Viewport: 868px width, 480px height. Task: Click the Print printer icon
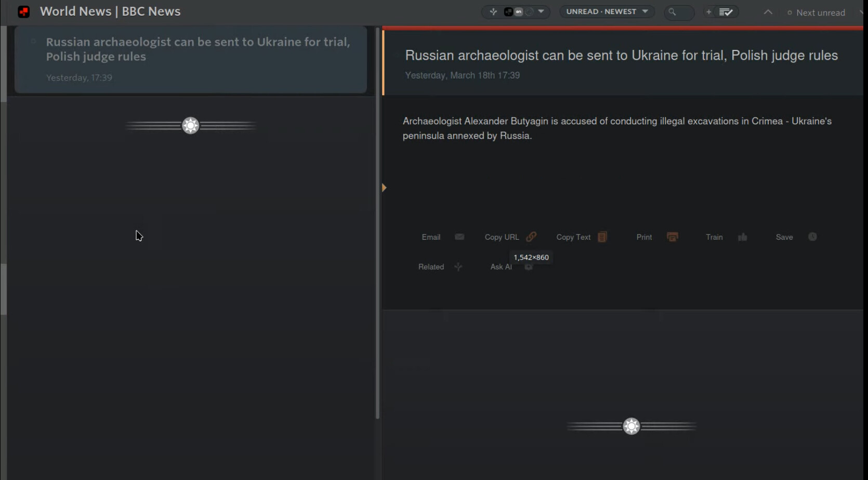point(672,237)
